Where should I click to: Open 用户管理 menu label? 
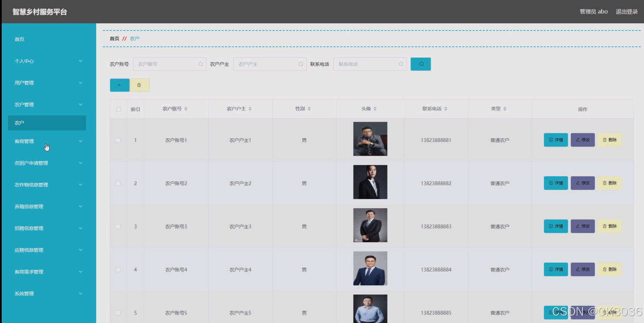point(24,83)
